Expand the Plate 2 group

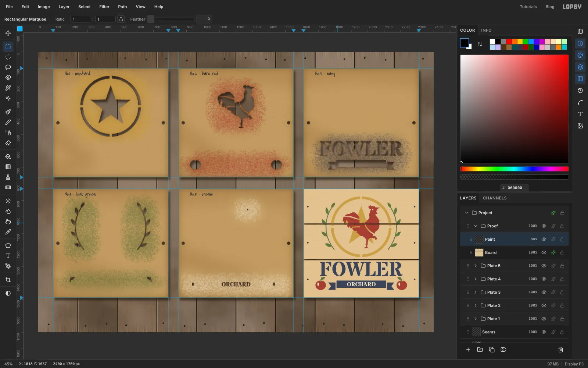[476, 305]
